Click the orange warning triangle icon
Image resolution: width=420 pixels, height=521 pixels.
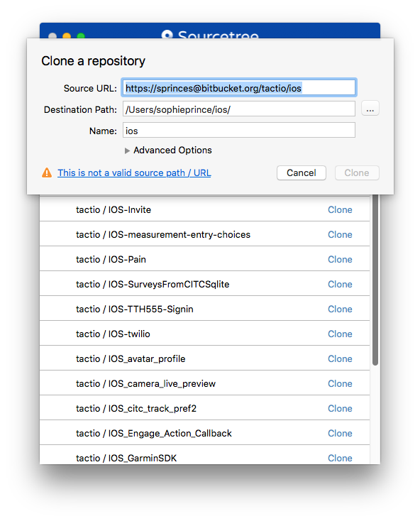47,172
